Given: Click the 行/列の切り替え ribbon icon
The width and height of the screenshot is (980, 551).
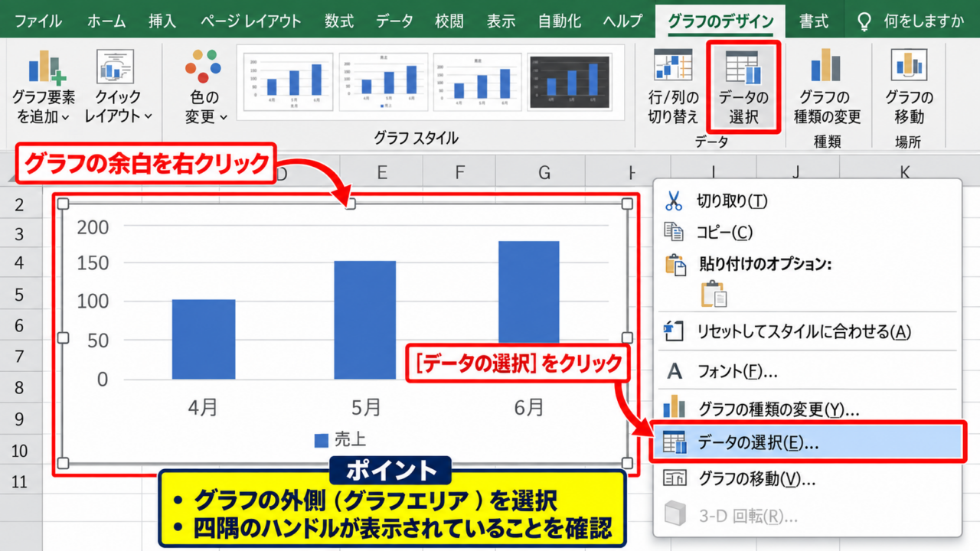Looking at the screenshot, I should tap(673, 66).
